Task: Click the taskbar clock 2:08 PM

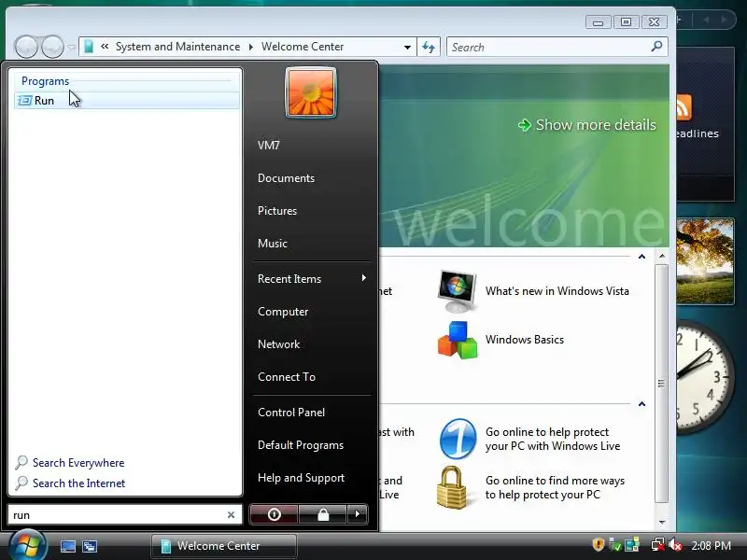Action: (711, 546)
